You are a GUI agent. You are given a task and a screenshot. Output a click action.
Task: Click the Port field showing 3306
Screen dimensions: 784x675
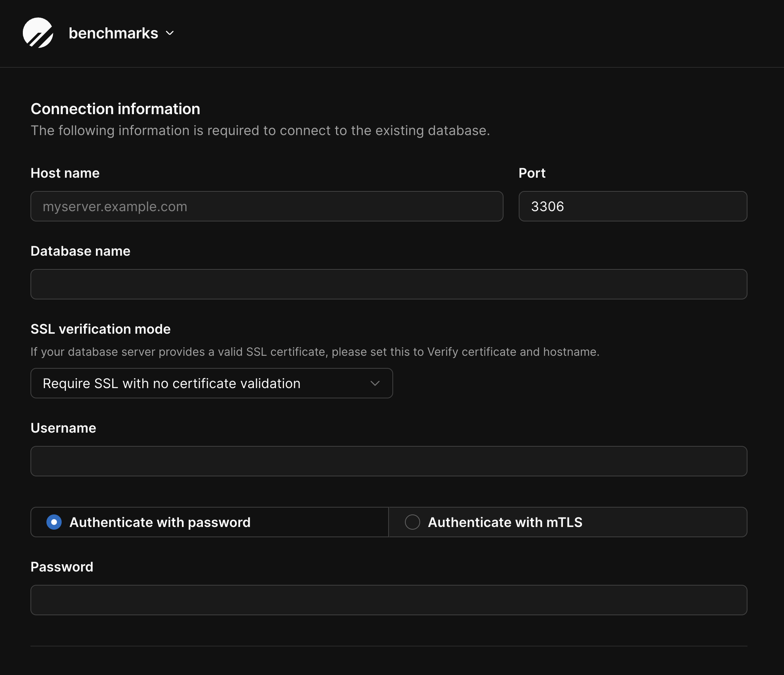tap(632, 206)
